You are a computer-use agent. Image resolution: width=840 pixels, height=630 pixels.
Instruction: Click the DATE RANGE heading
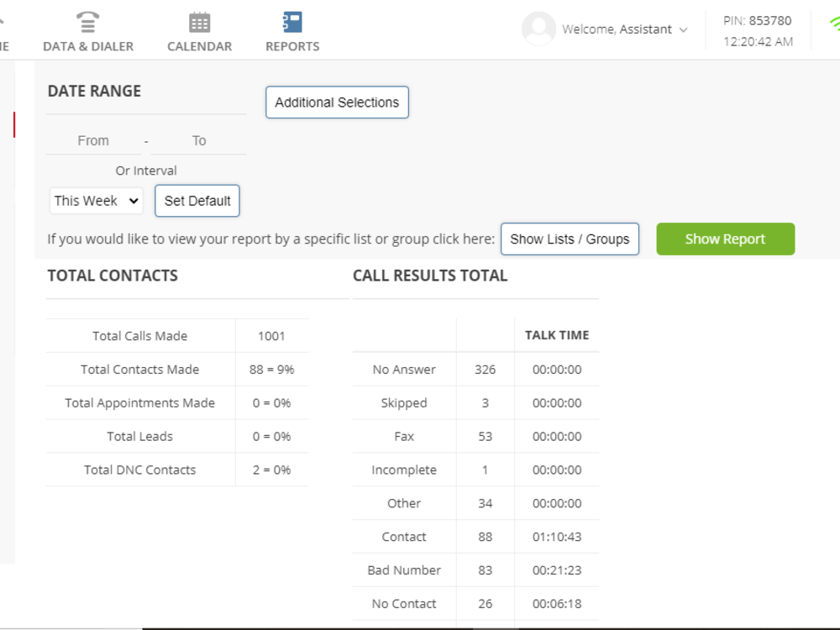tap(94, 91)
